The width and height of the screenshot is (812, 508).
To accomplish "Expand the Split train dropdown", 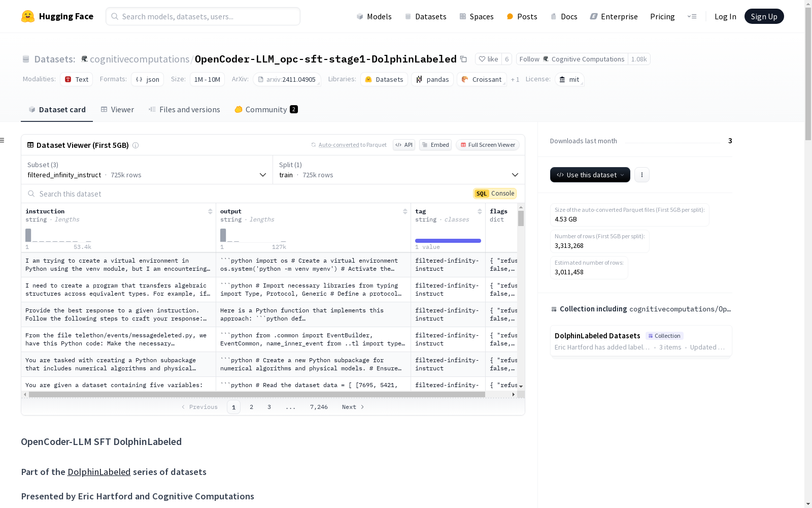I will click(x=398, y=170).
